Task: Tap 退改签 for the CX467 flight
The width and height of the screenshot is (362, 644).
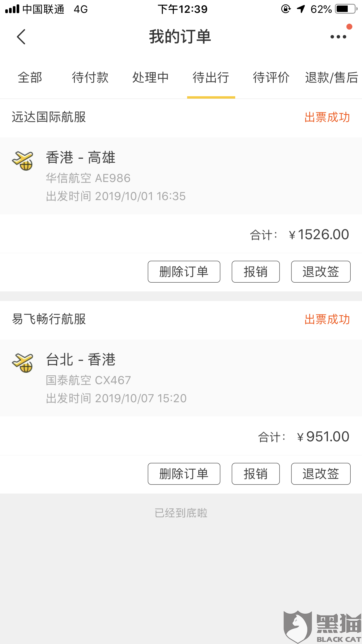Action: (321, 474)
